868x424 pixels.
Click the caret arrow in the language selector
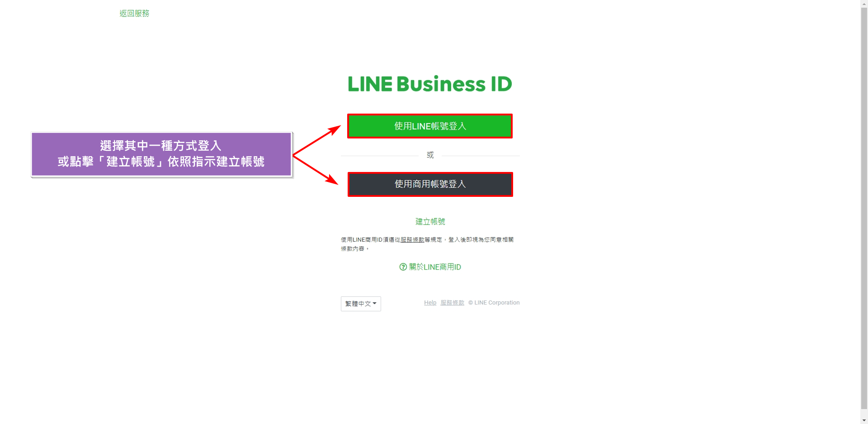(x=375, y=304)
